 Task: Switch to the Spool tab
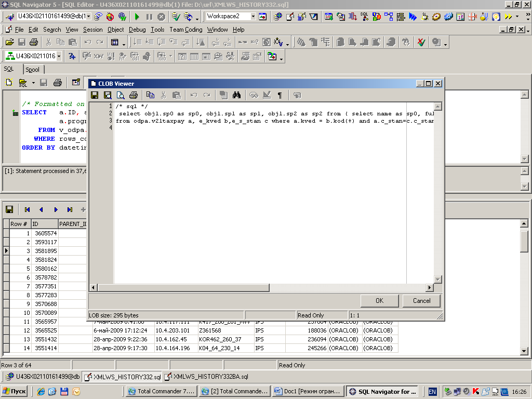coord(32,70)
